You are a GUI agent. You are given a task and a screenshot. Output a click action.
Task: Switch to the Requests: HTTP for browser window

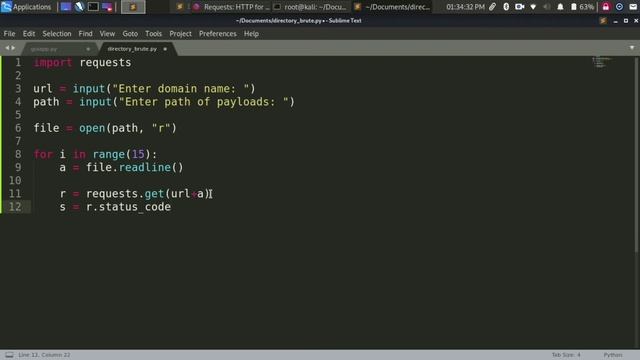[x=231, y=7]
